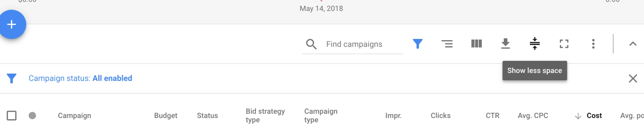The width and height of the screenshot is (644, 134).
Task: Sort by the Clicks column header
Action: click(x=440, y=116)
